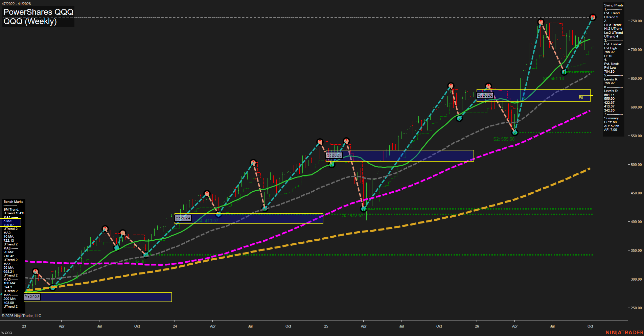Screen dimensions: 644x336
Task: Click the NINJATRADER logo
Action: coord(624,333)
